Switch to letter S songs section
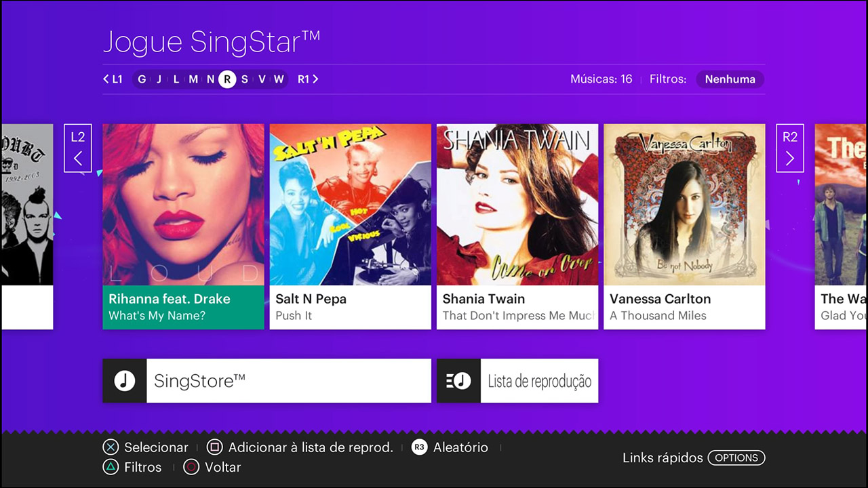The width and height of the screenshot is (868, 488). tap(245, 79)
